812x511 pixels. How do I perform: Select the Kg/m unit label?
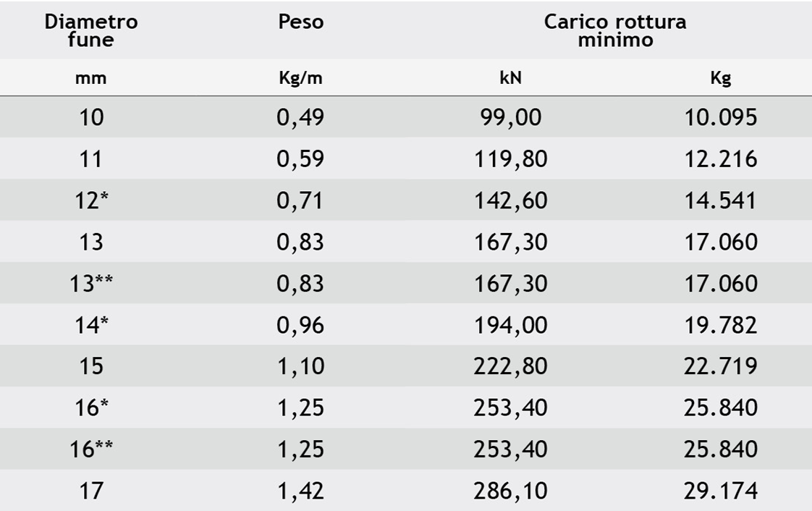click(301, 79)
